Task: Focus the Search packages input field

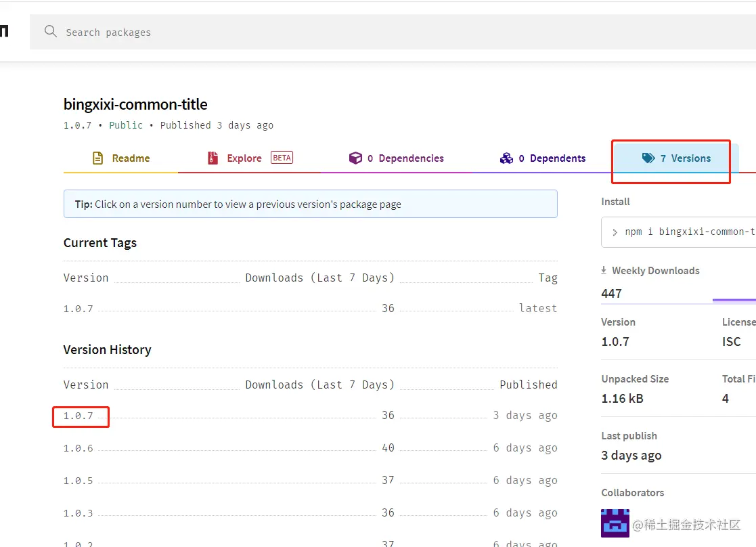Action: tap(393, 32)
